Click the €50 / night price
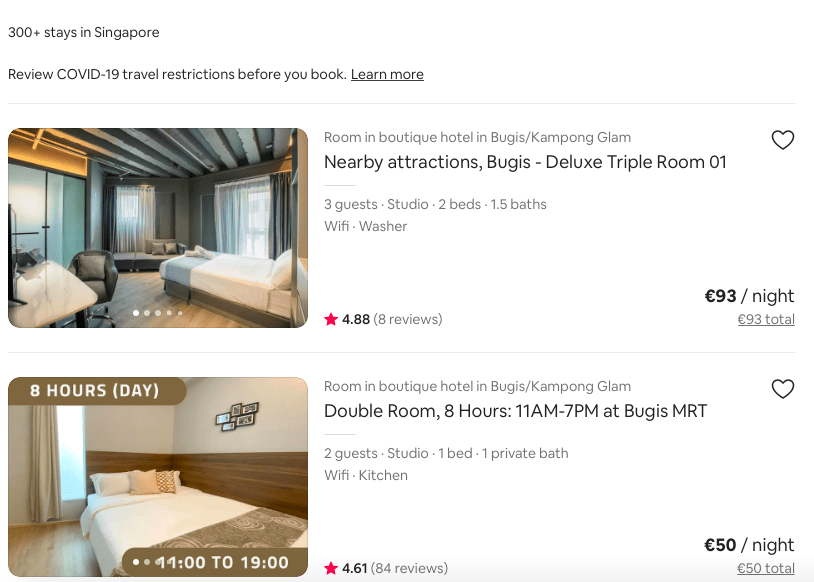Image resolution: width=814 pixels, height=582 pixels. coord(749,545)
